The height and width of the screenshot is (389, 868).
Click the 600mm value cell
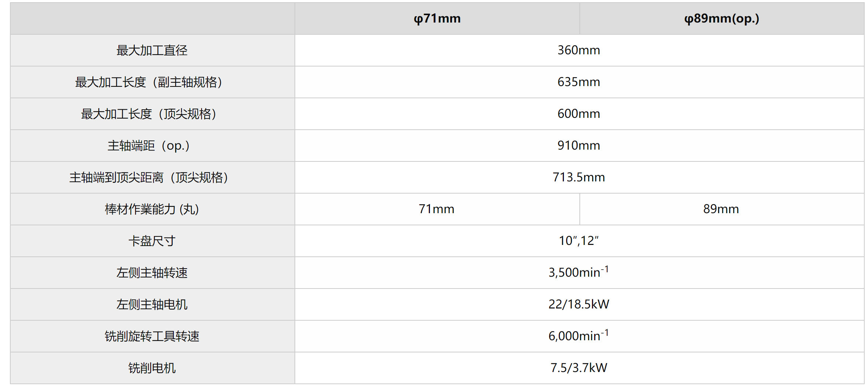579,114
